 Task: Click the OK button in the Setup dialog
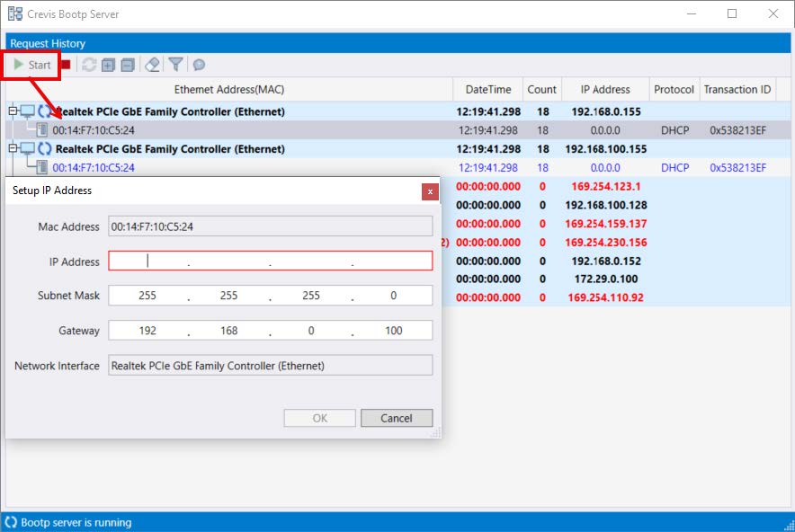[x=319, y=418]
